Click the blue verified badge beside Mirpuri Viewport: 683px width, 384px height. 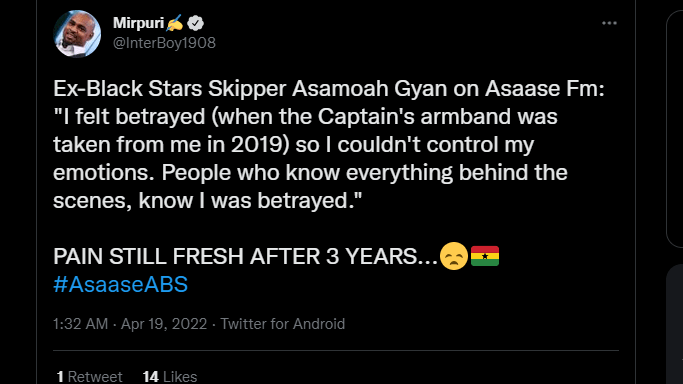point(196,23)
